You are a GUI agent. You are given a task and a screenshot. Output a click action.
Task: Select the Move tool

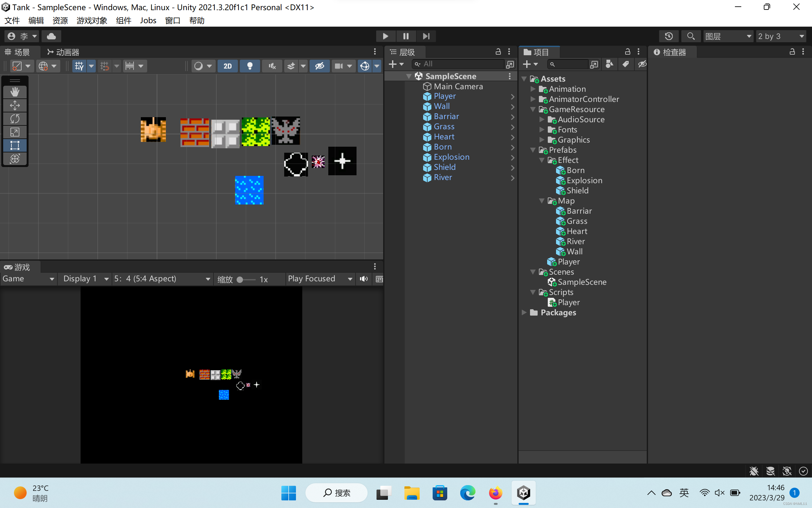(x=15, y=105)
